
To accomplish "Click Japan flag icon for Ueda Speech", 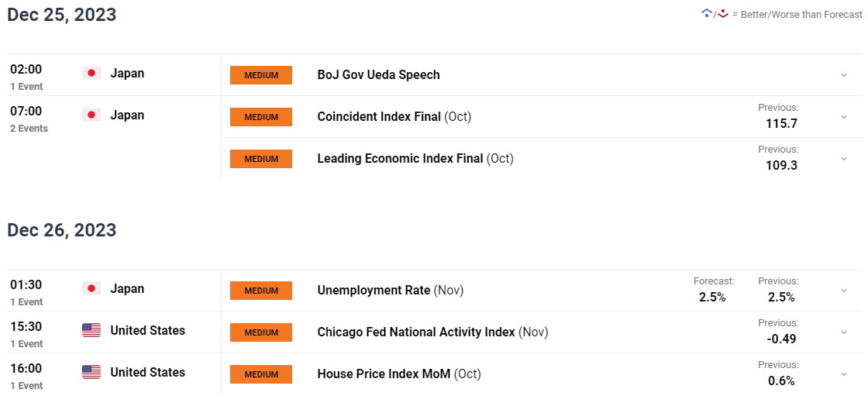I will click(x=91, y=73).
